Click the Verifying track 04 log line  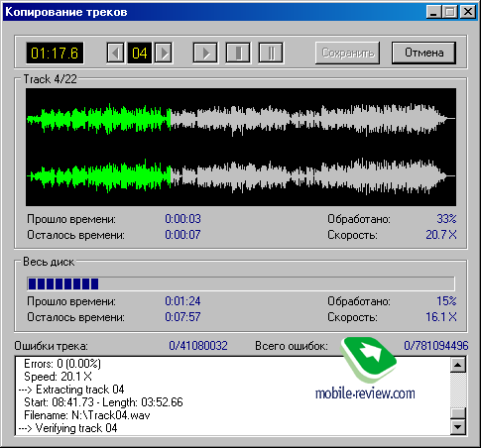point(68,428)
